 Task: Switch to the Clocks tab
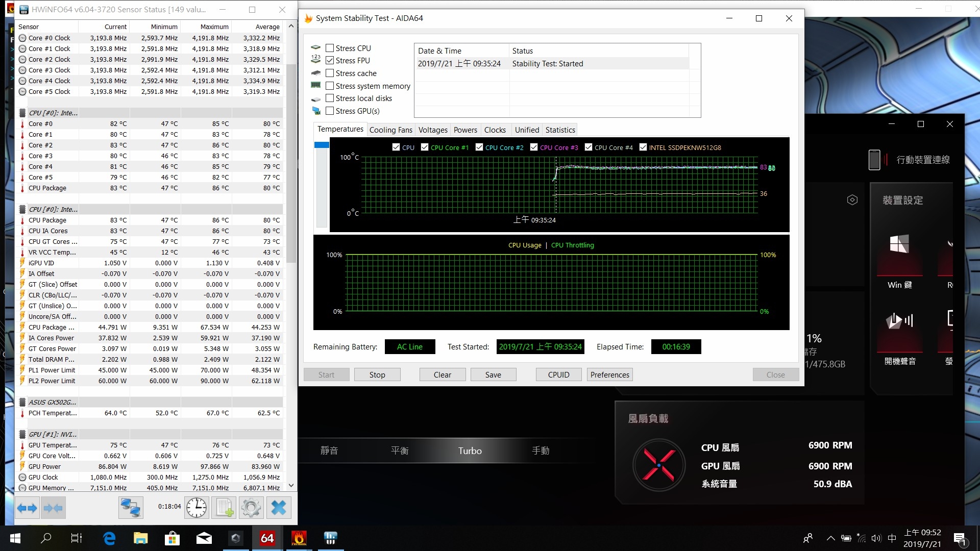coord(495,130)
